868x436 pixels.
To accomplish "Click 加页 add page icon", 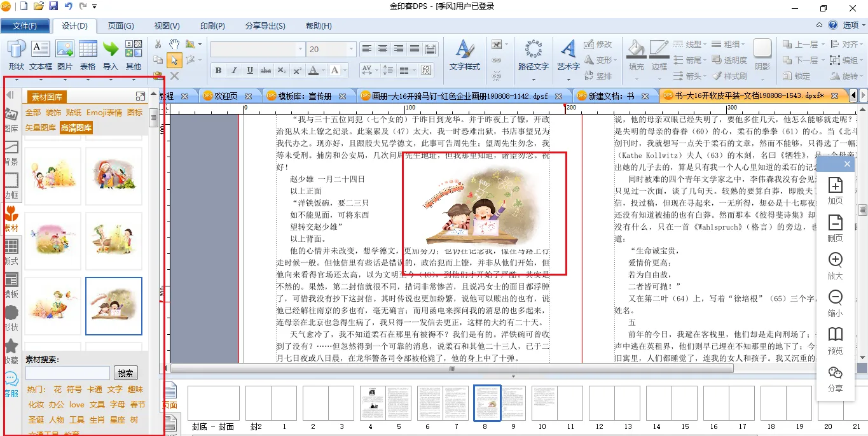I will 835,190.
